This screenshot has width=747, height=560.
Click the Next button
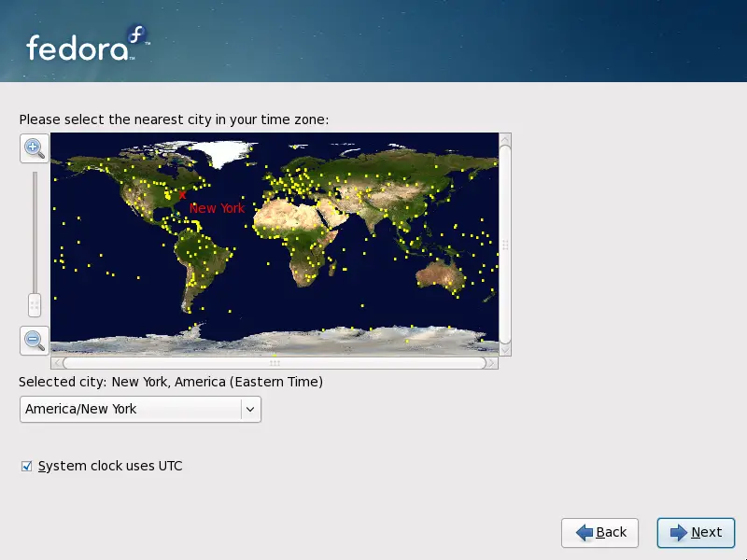pos(696,533)
